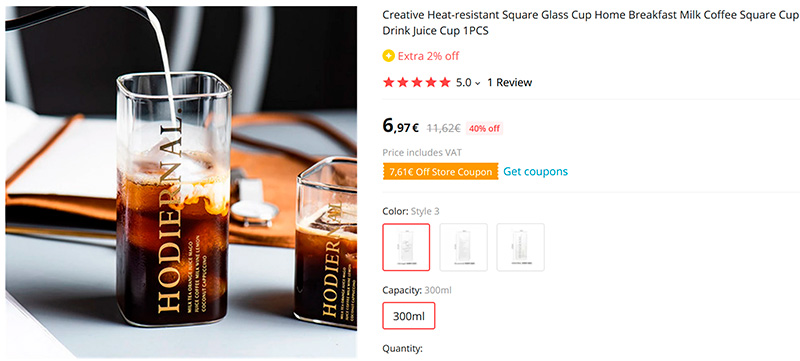Choose the 300ml capacity option
The width and height of the screenshot is (800, 361).
[409, 316]
